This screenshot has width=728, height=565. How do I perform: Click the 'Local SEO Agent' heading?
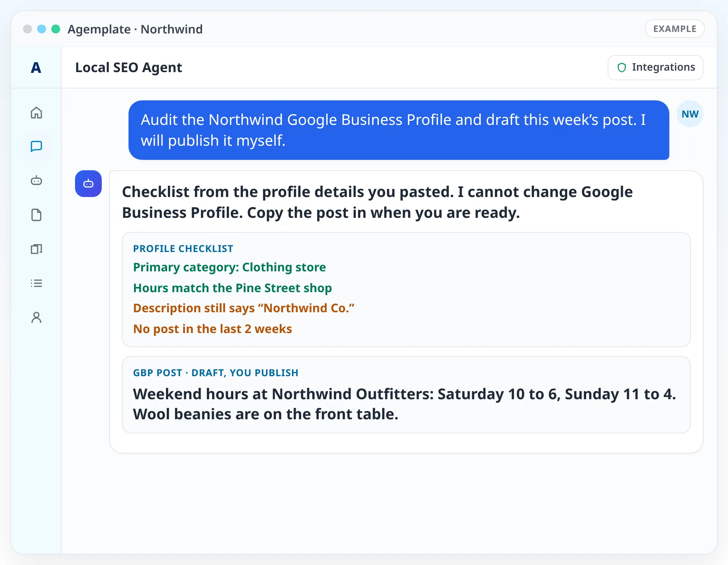click(x=129, y=68)
